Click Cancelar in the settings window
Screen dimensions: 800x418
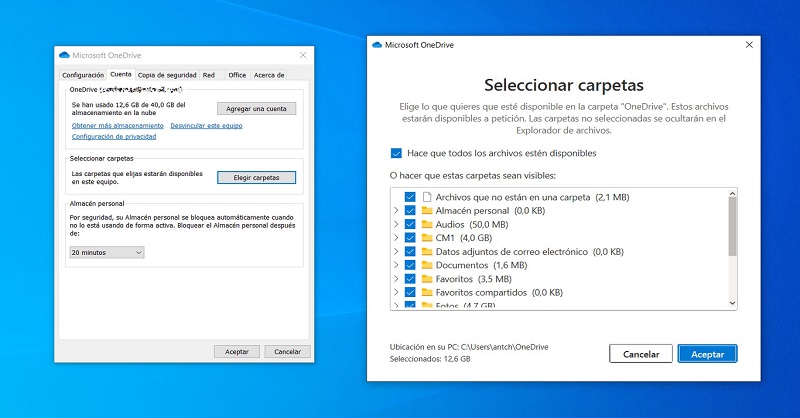[x=288, y=352]
